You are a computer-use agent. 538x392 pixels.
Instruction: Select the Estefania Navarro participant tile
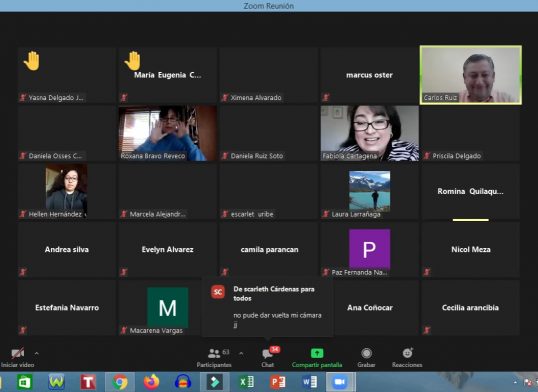point(67,308)
